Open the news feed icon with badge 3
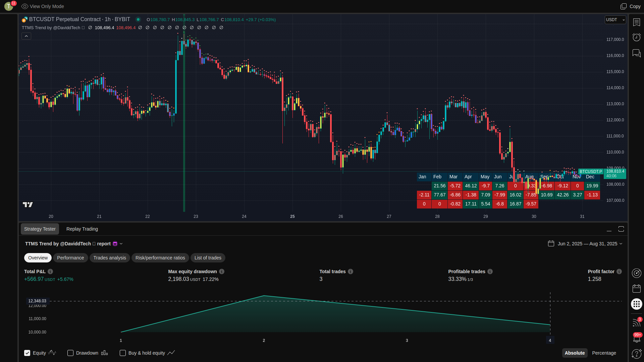The width and height of the screenshot is (644, 362). [636, 322]
